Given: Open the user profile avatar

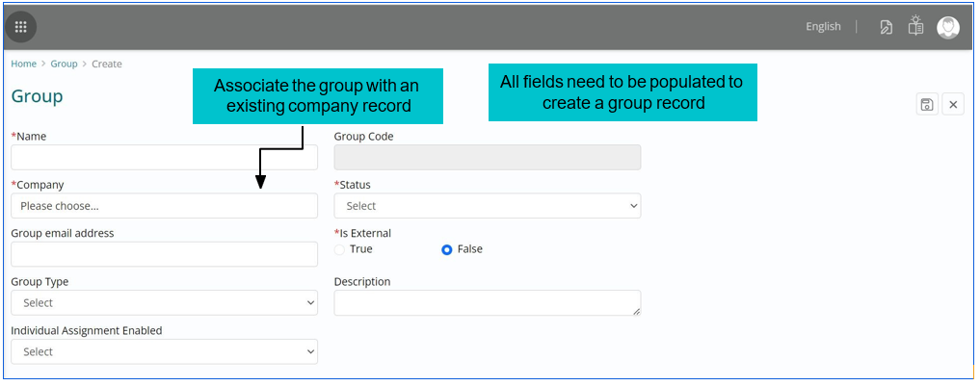Looking at the screenshot, I should (x=948, y=27).
